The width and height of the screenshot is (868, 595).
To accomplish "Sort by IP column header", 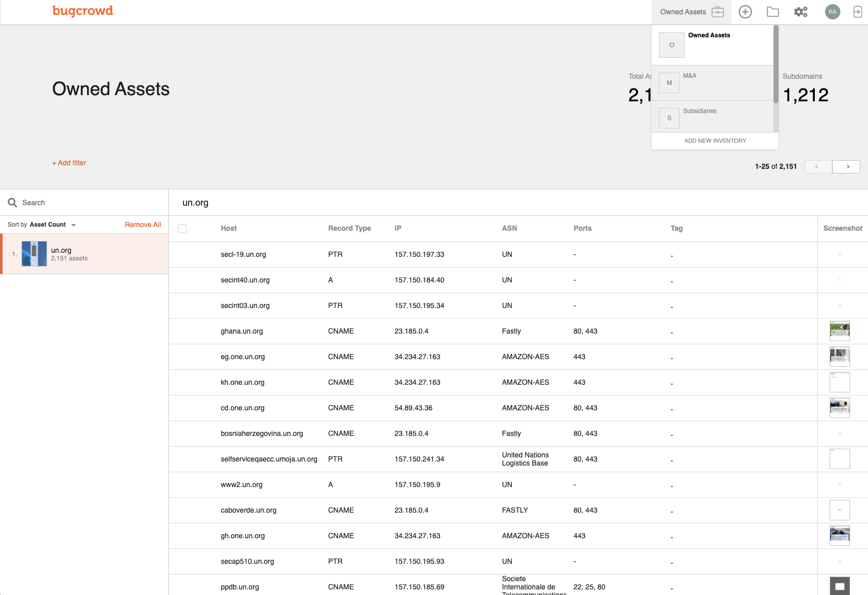I will 398,228.
